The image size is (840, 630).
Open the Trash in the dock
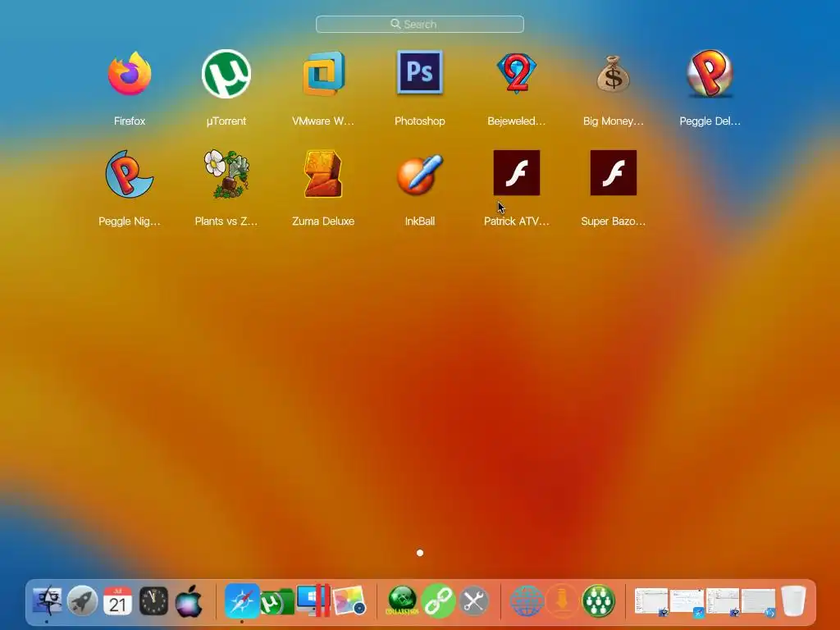coord(793,601)
